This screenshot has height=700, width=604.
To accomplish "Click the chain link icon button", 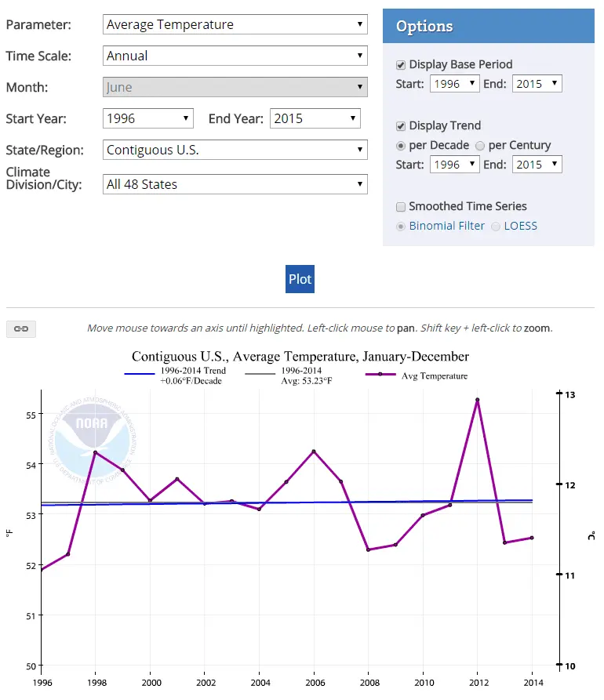I will click(x=21, y=328).
